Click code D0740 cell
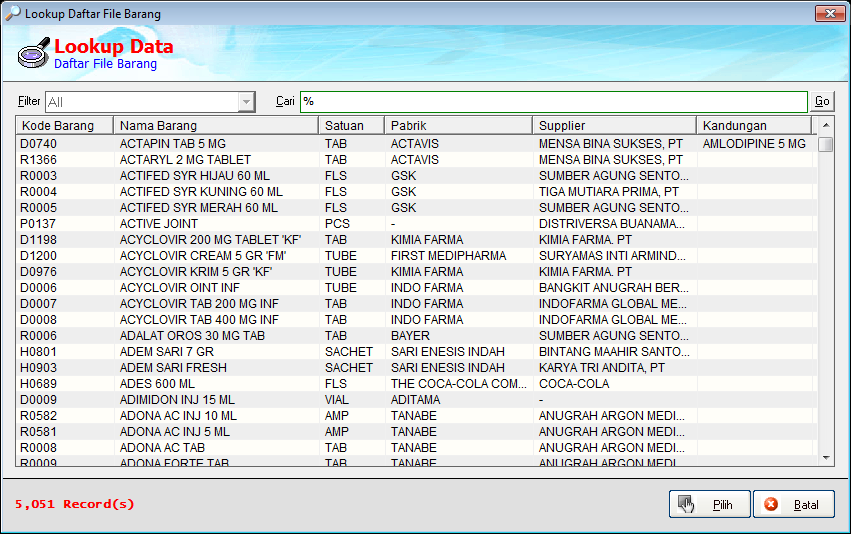This screenshot has height=534, width=851. pyautogui.click(x=39, y=144)
